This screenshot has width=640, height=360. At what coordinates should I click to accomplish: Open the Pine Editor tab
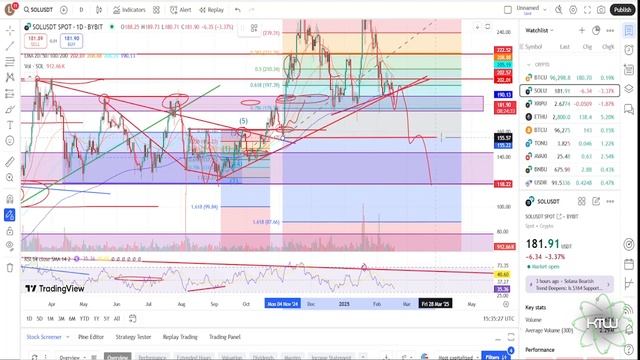(x=91, y=337)
